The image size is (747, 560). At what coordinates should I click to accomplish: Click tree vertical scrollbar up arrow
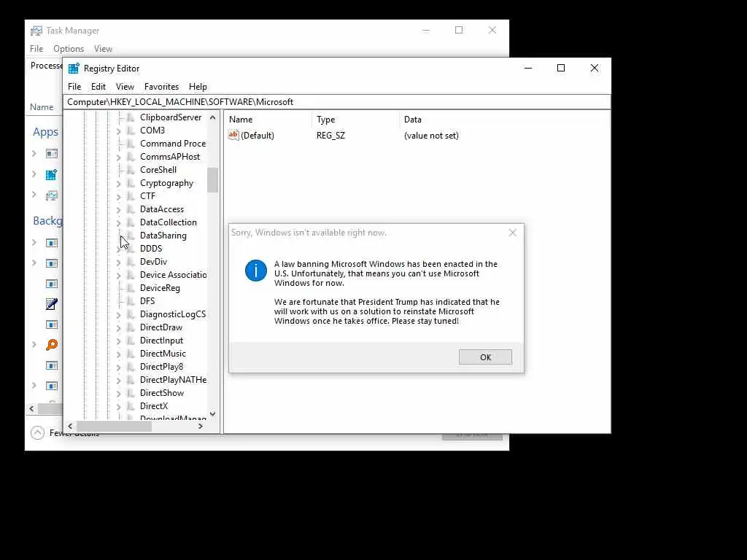(212, 117)
